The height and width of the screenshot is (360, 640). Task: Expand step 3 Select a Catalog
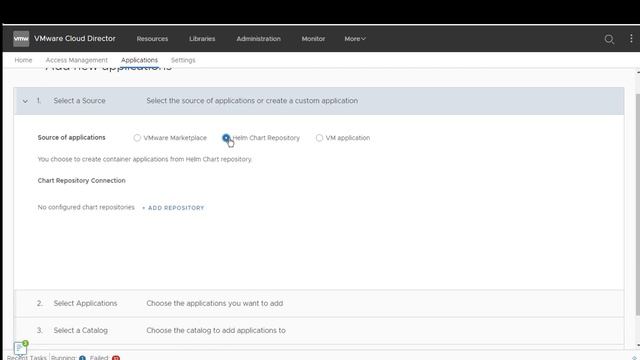point(319,330)
